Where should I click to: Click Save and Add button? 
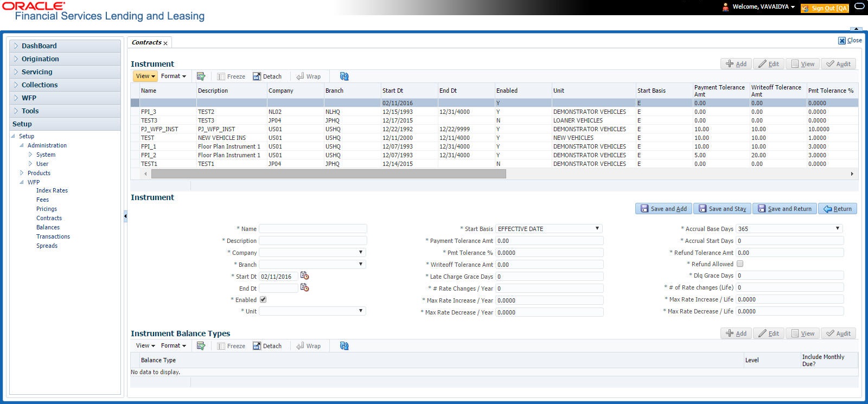(x=663, y=209)
